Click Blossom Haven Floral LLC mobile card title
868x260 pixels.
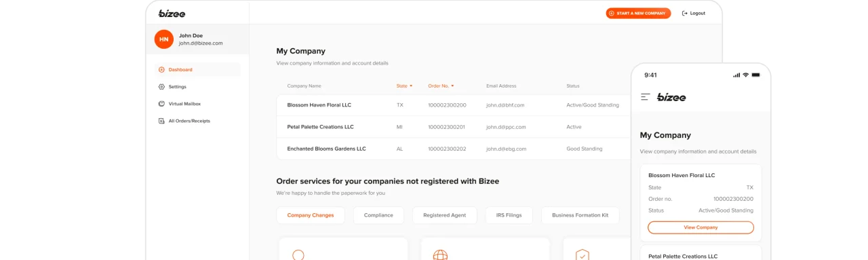(x=682, y=175)
